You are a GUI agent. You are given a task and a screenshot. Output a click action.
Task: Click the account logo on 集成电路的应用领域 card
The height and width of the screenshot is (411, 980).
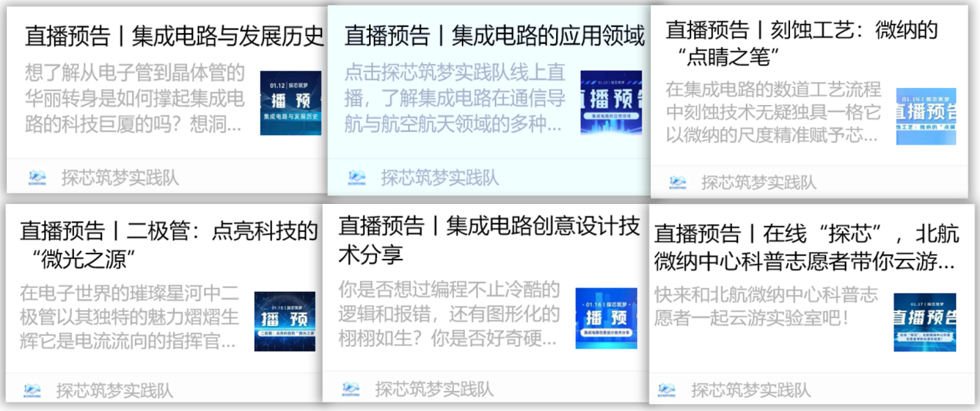tap(356, 178)
